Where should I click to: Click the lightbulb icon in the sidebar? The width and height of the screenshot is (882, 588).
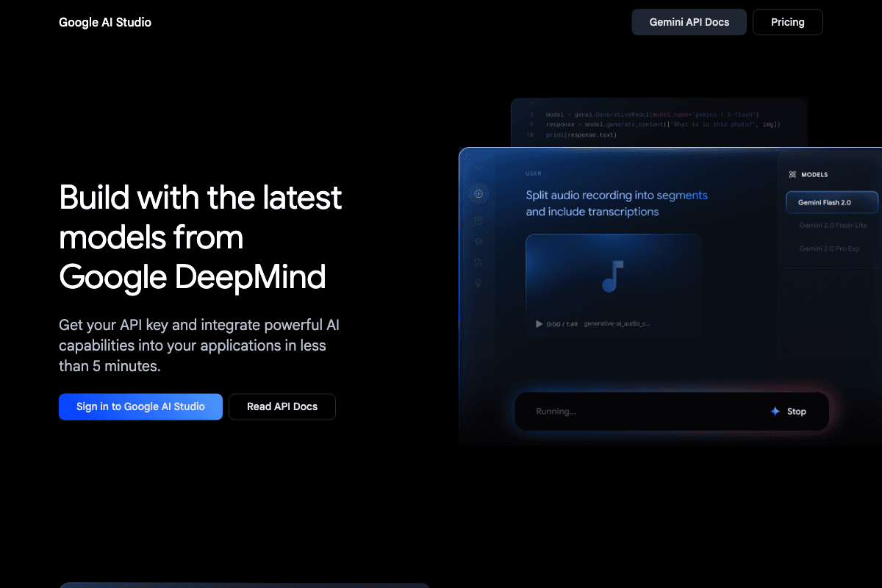pos(478,284)
